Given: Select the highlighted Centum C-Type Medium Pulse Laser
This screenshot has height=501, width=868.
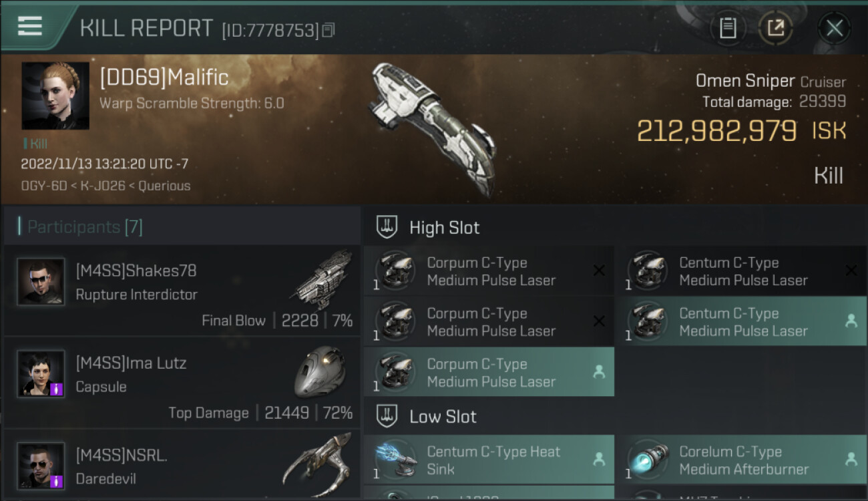Looking at the screenshot, I should click(x=741, y=321).
